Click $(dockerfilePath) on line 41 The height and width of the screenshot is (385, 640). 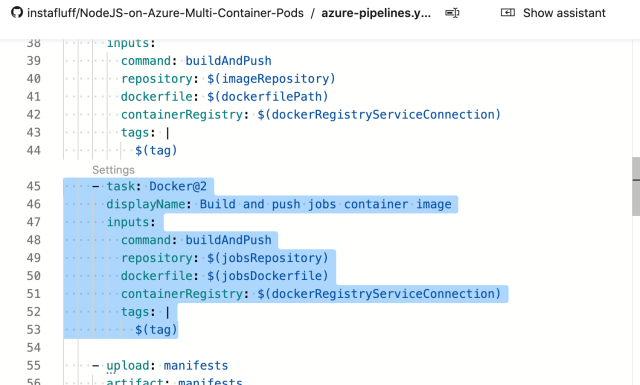tap(267, 96)
